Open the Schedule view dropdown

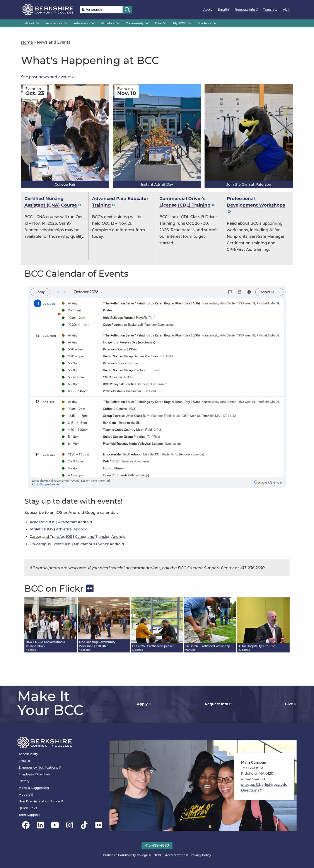coord(269,292)
